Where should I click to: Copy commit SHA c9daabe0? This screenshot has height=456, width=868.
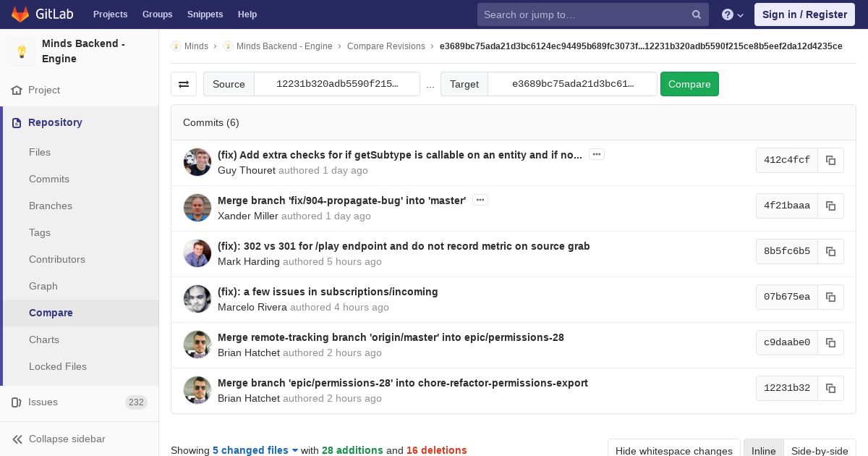click(x=830, y=343)
